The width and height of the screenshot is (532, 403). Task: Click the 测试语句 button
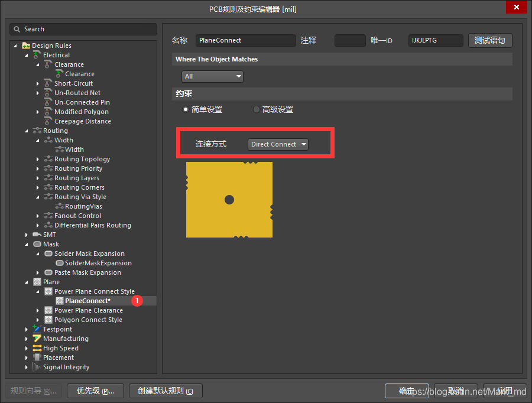[490, 40]
